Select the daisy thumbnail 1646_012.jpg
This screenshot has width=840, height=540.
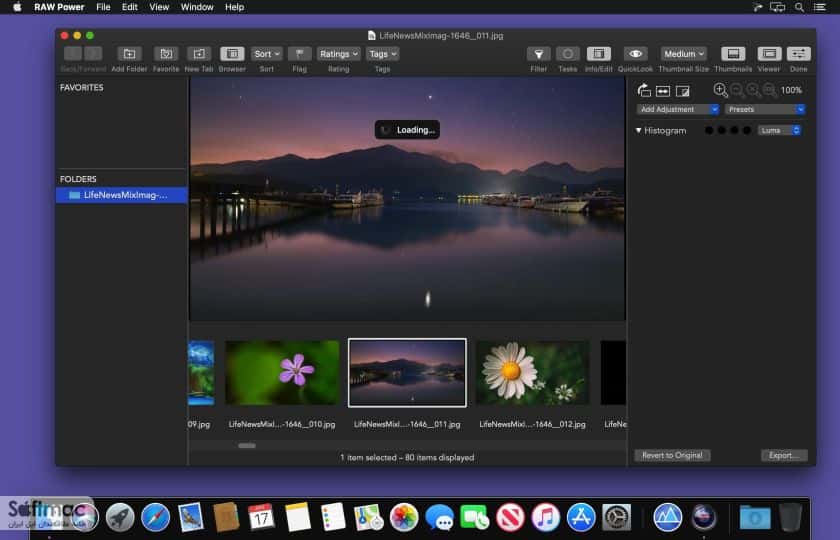pyautogui.click(x=532, y=373)
